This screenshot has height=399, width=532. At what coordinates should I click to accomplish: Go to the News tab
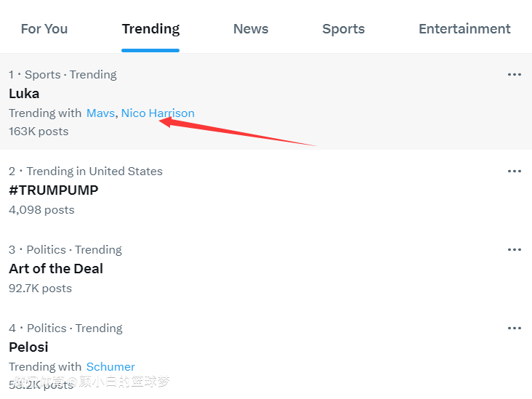[x=251, y=29]
